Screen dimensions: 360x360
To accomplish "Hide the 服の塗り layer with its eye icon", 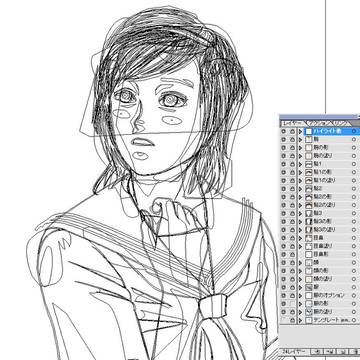I will pyautogui.click(x=283, y=312).
